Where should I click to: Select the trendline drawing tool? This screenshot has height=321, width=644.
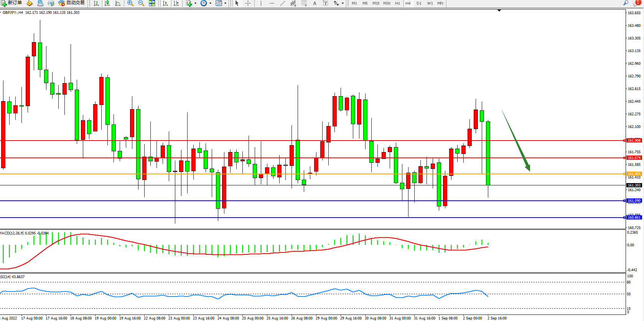283,3
